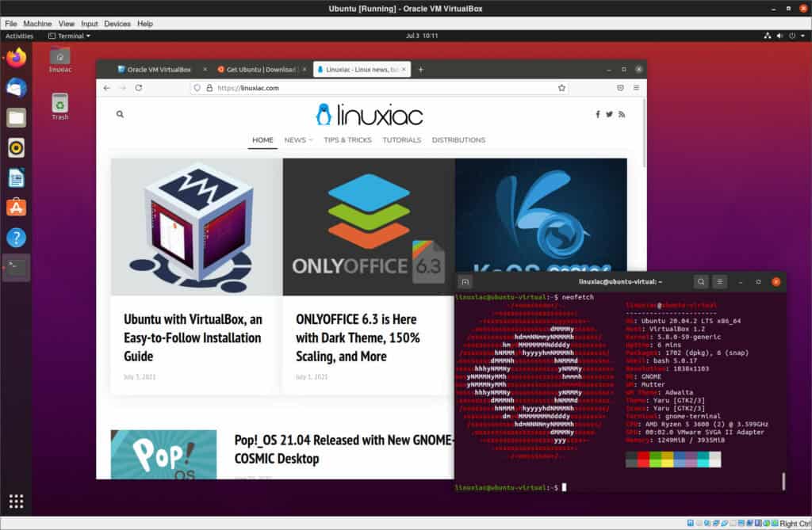Select the Linuxiac - Linux news tab

(362, 70)
